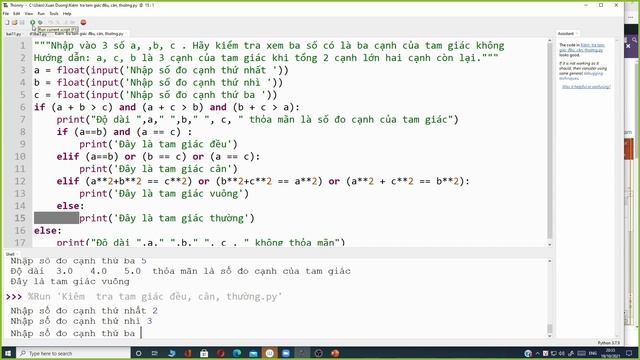Click the 'Đây là tam giác vuông' shell output
This screenshot has height=360, width=640.
(70, 282)
